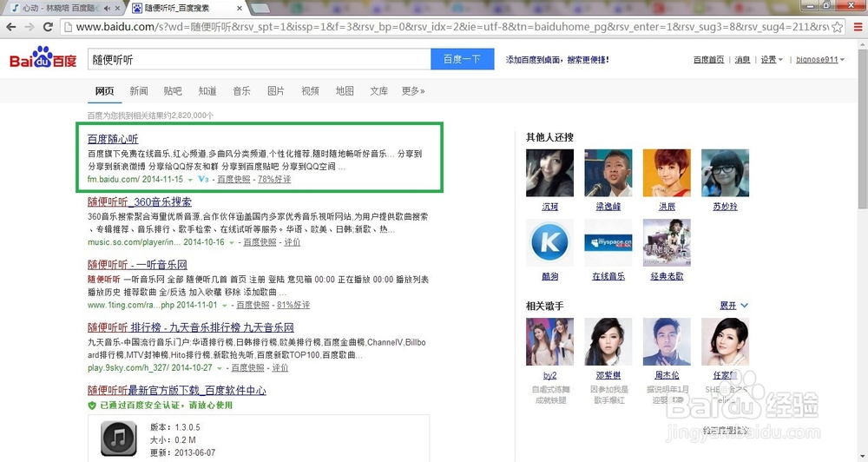Open the 邓紫棋 name link
This screenshot has width=868, height=462.
pos(608,375)
